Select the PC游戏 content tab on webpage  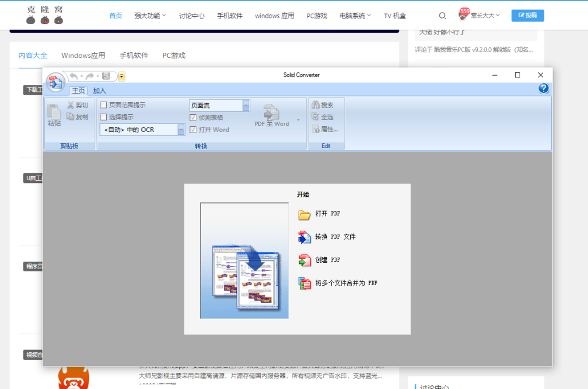click(x=173, y=56)
